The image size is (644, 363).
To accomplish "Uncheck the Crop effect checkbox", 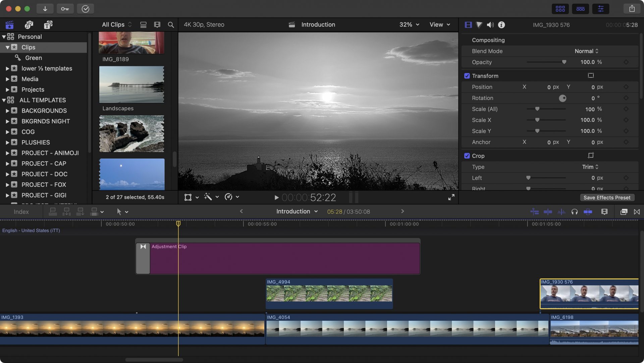I will (x=467, y=156).
